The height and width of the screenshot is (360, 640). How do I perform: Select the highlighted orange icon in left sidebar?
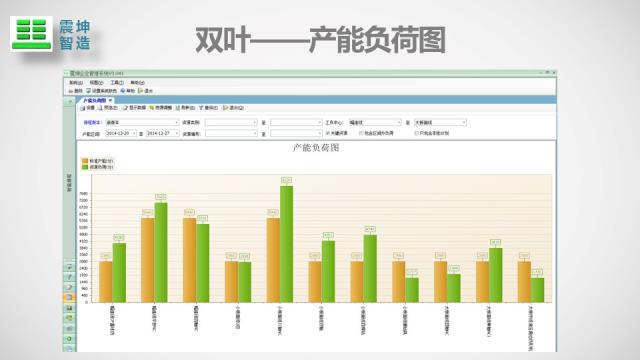[x=69, y=298]
